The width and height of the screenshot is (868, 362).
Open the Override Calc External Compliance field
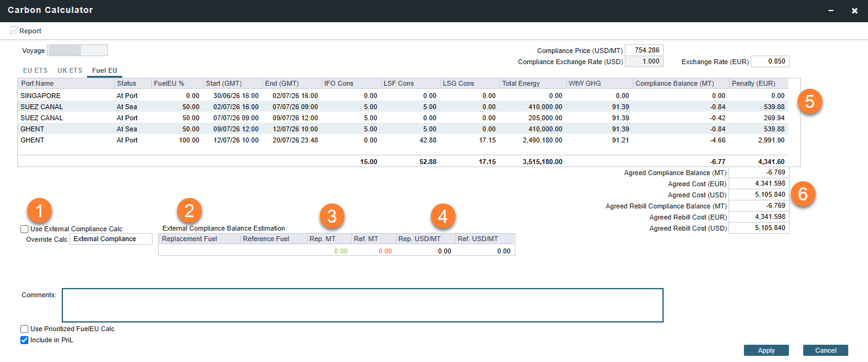(x=111, y=239)
